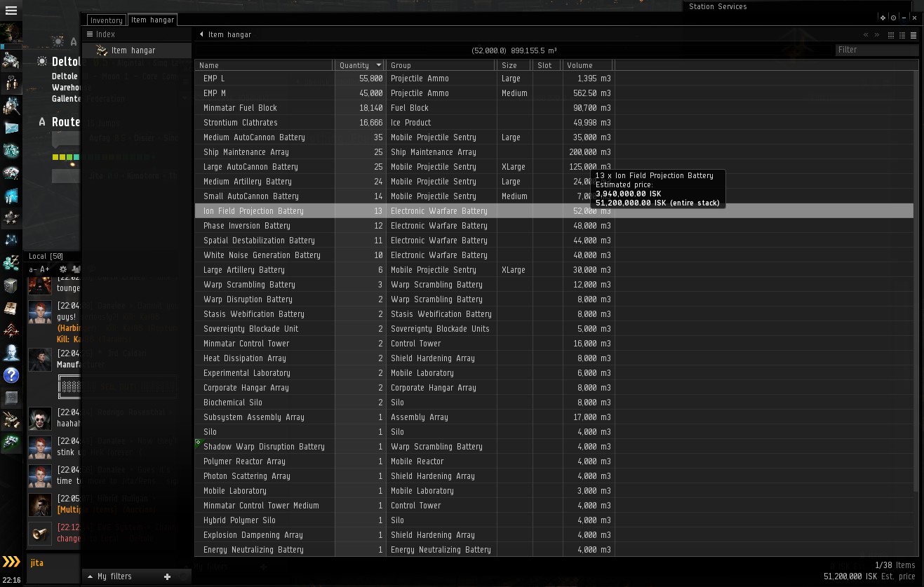Open the Station Services panel header

[718, 6]
